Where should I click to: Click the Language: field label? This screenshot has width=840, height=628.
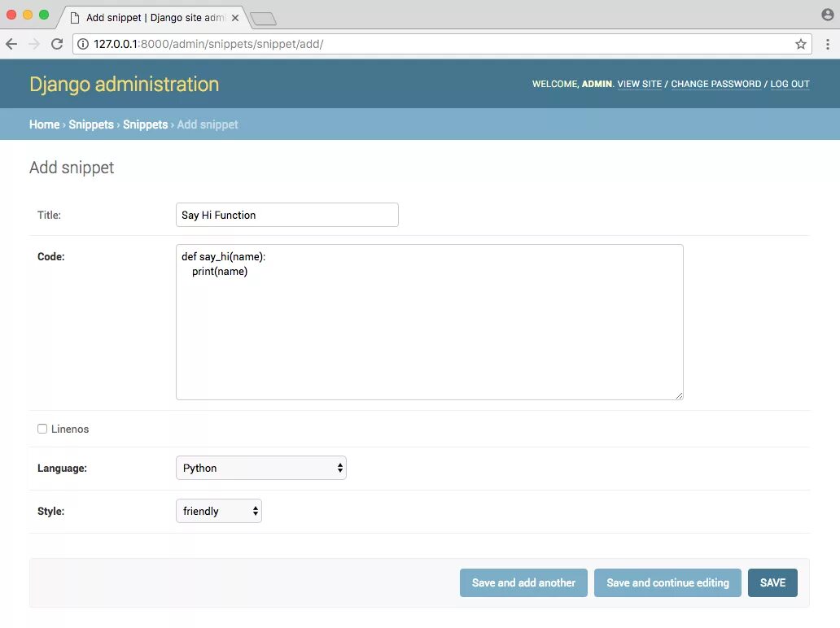62,468
